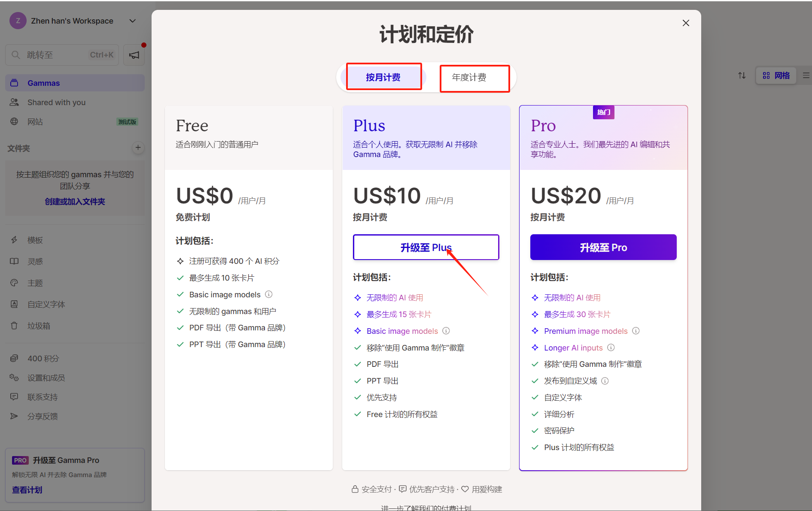Viewport: 812px width, 511px height.
Task: Click US$20 price text
Action: pos(566,196)
